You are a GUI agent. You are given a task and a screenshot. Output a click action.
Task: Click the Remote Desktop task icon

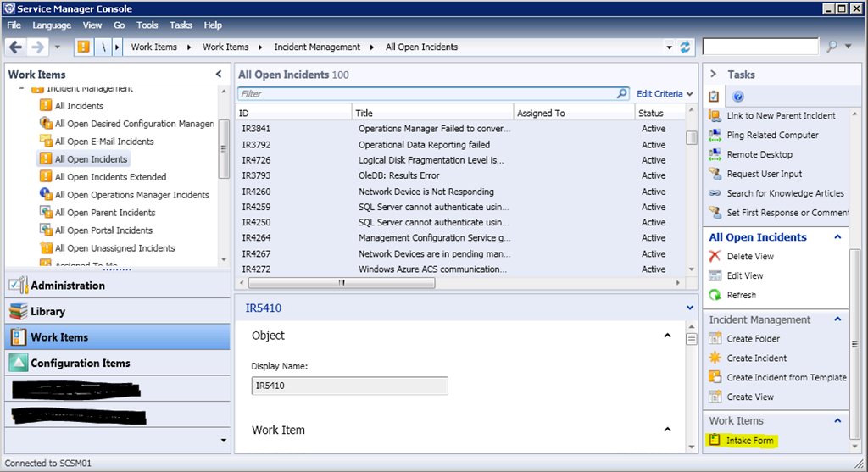715,154
